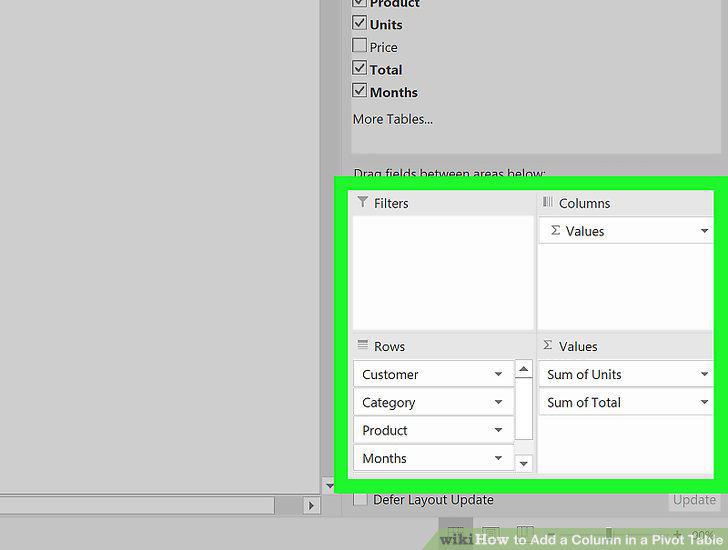Image resolution: width=728 pixels, height=550 pixels.
Task: Select the Product field in Rows
Action: pos(434,430)
